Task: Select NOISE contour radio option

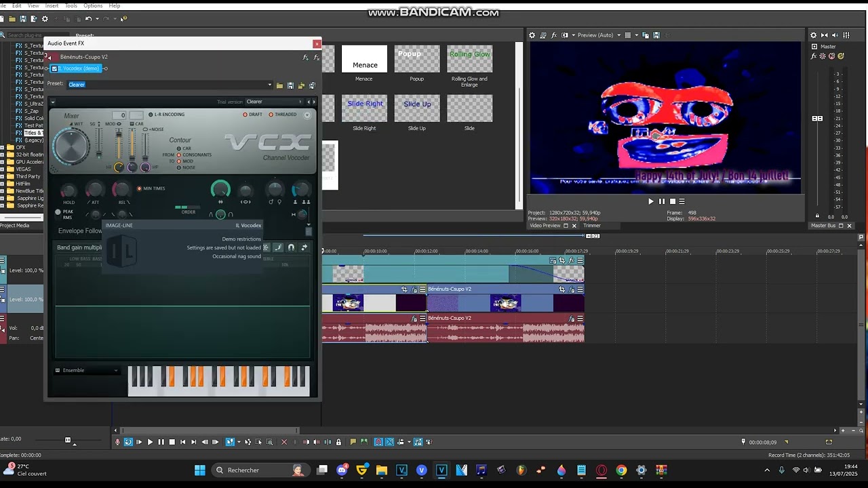Action: (179, 167)
